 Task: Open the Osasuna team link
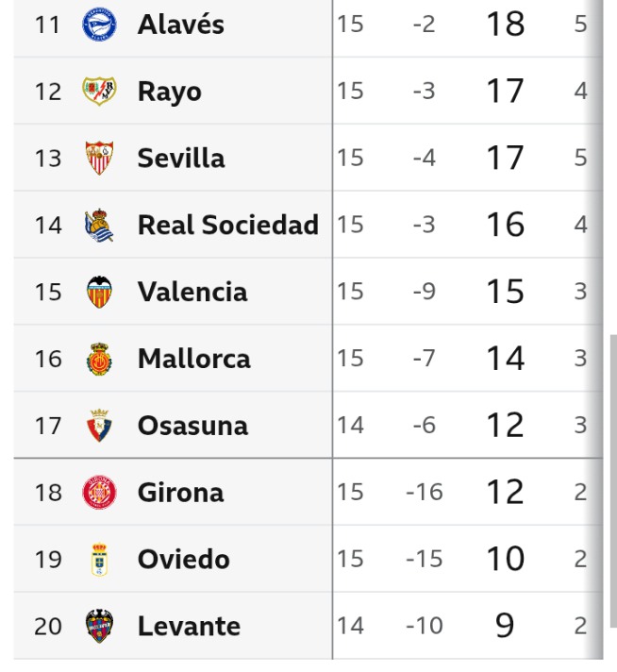click(192, 426)
